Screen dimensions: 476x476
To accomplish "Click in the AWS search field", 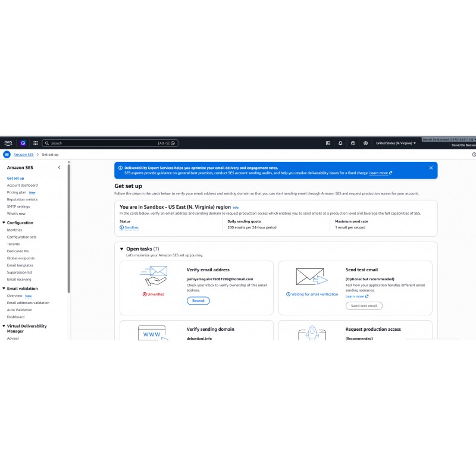I will 110,143.
